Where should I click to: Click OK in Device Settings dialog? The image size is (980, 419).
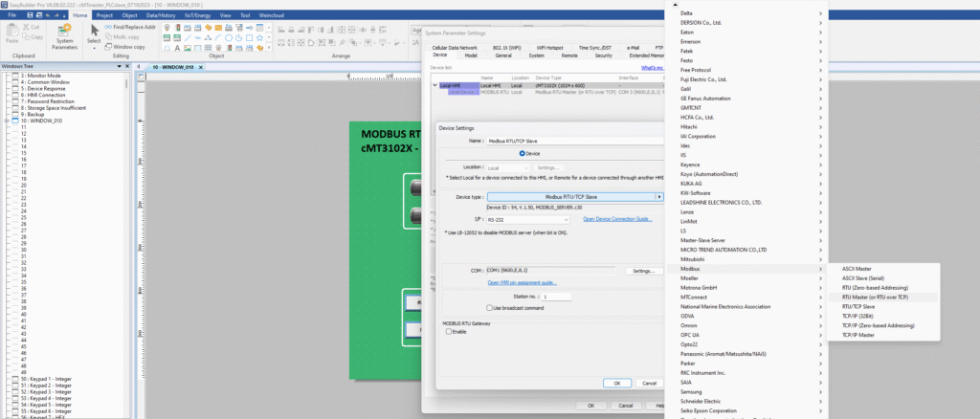tap(617, 383)
